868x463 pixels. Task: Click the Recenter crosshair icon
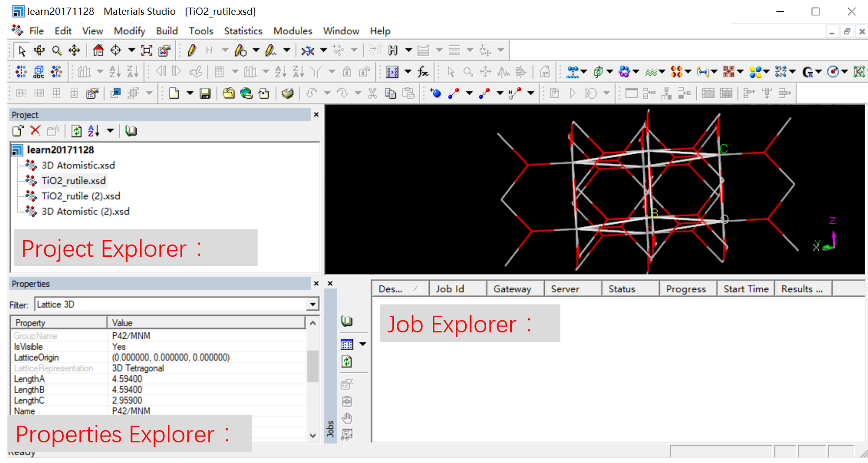[x=116, y=51]
